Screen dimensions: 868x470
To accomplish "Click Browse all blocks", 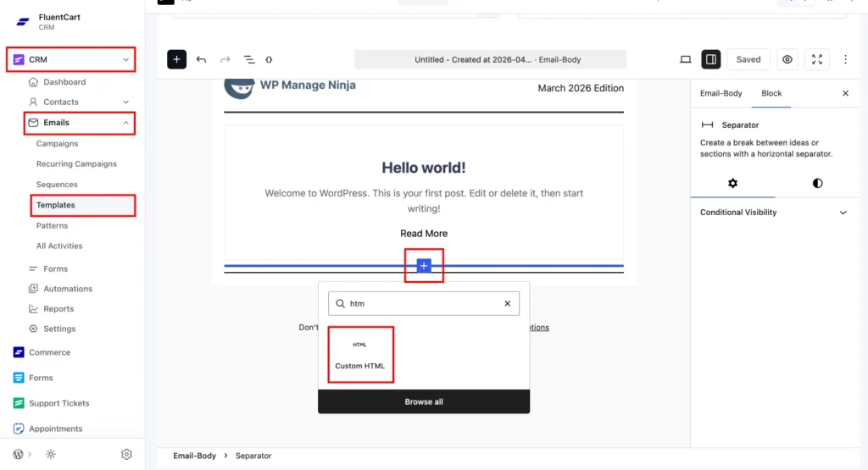I will (x=424, y=401).
